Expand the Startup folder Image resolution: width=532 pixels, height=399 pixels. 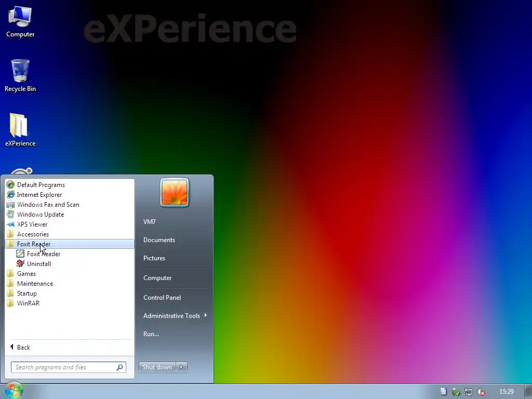(70, 293)
